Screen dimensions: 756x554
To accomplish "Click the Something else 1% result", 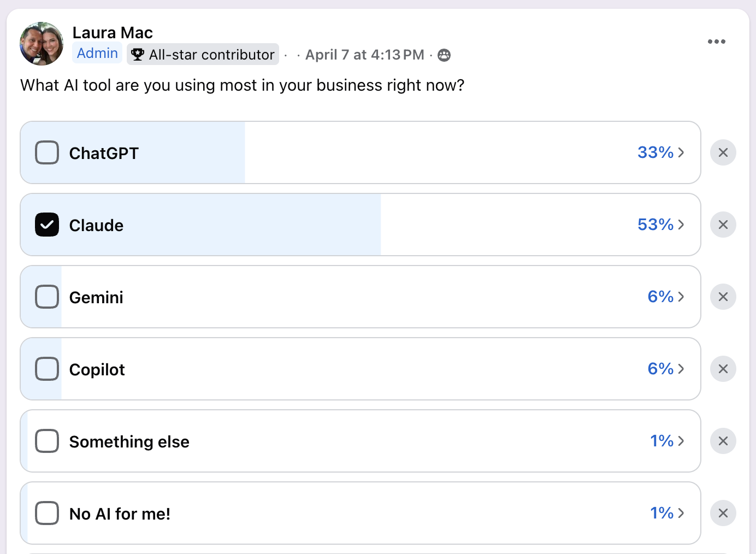I will tap(661, 441).
